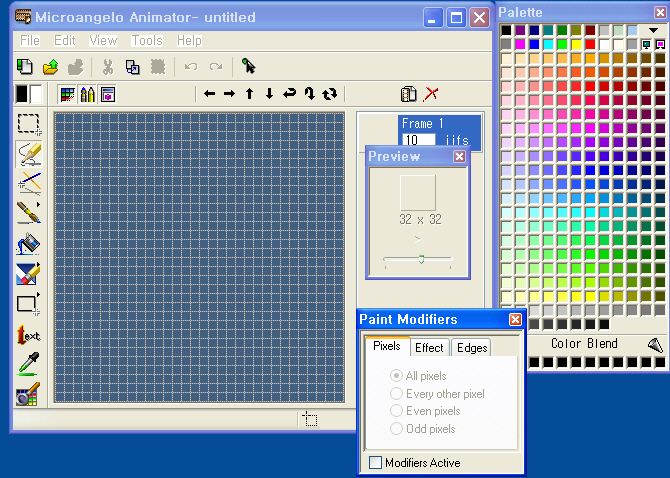Close the Preview window
The width and height of the screenshot is (670, 478).
click(x=459, y=157)
